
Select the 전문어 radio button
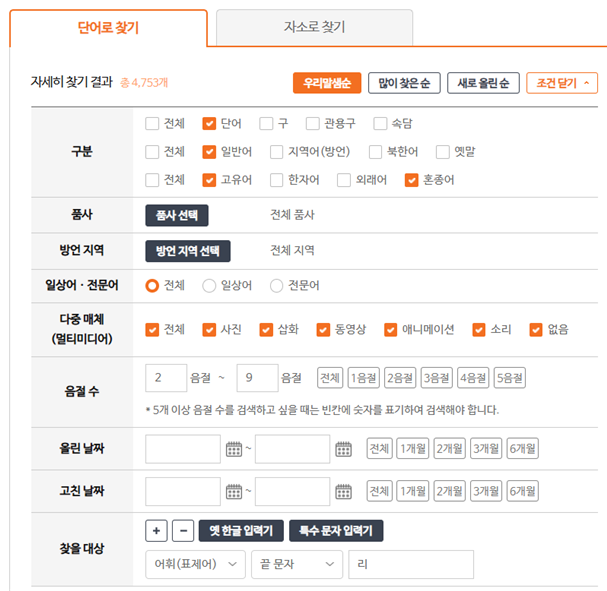[x=276, y=286]
